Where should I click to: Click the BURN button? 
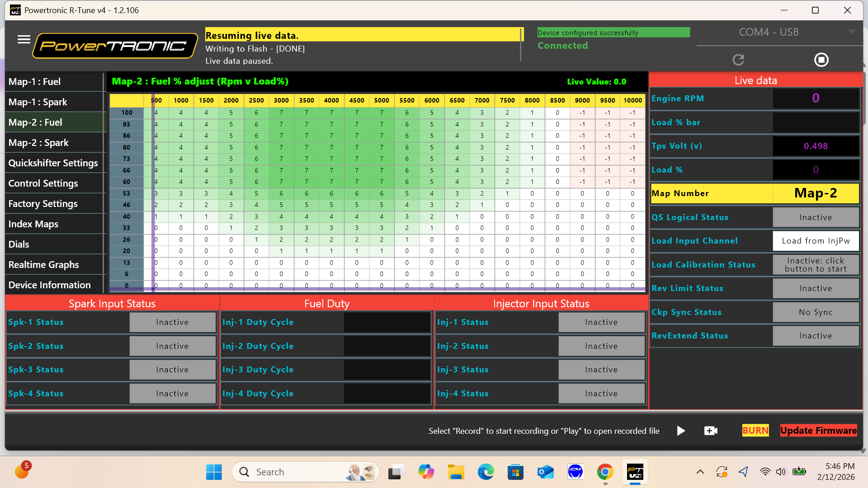tap(755, 431)
